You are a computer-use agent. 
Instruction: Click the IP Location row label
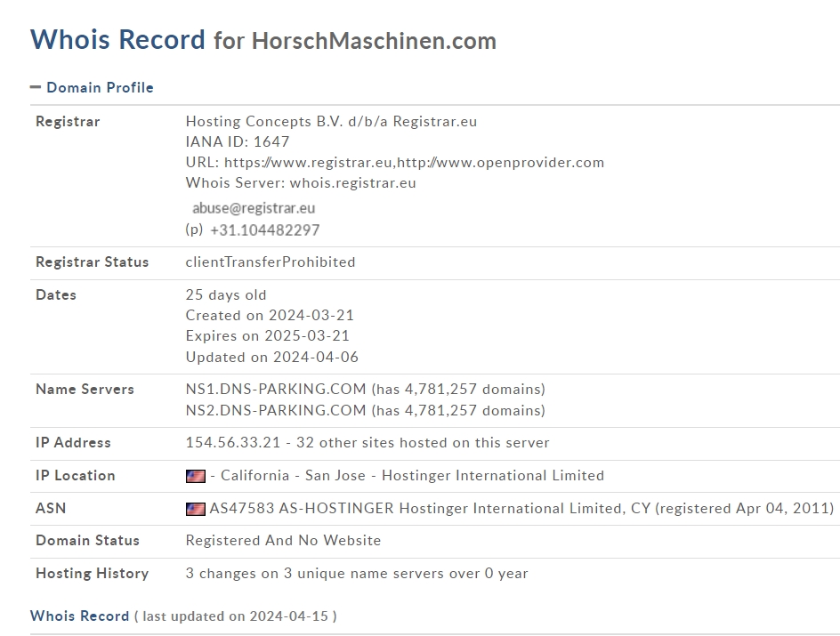pos(76,476)
